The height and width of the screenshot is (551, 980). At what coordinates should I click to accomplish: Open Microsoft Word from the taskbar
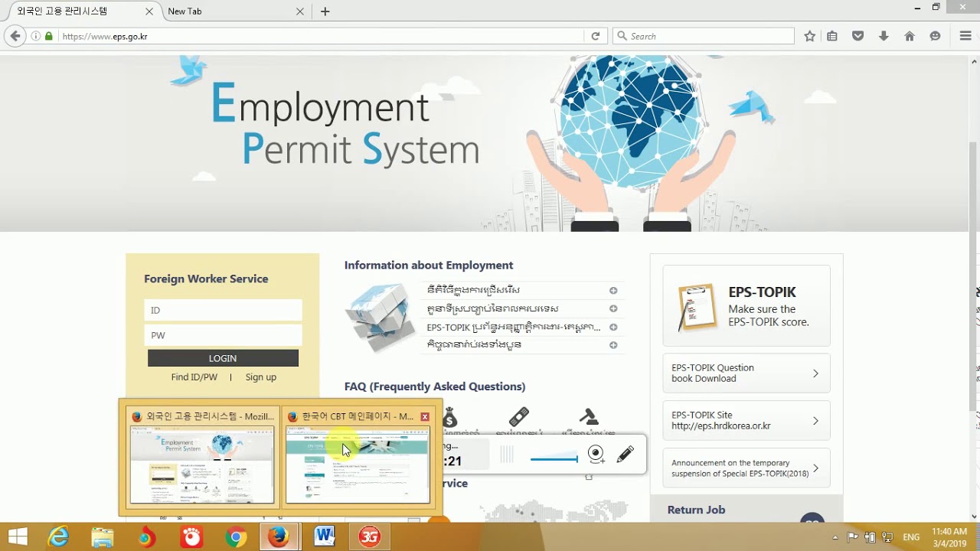pyautogui.click(x=325, y=537)
